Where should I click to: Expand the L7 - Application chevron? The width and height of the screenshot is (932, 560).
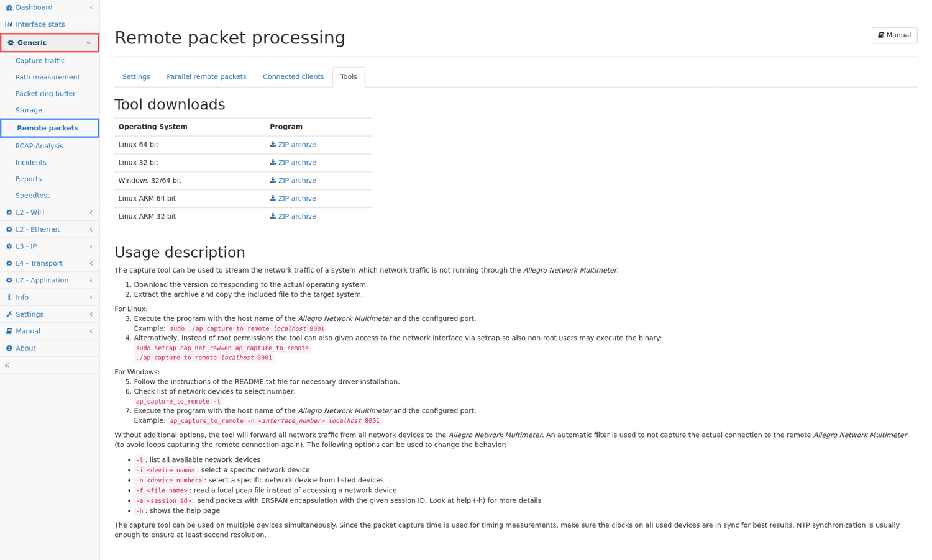[91, 281]
